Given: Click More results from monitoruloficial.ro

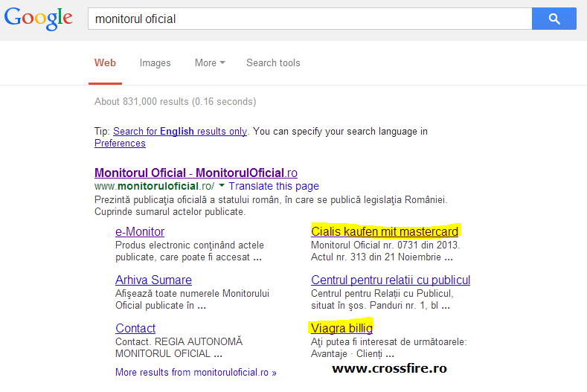Looking at the screenshot, I should pos(196,373).
